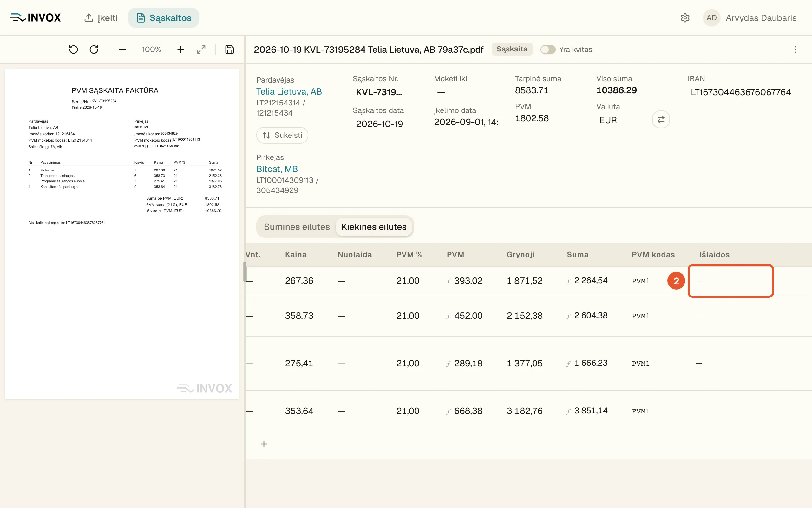Open the Įkelti upload page

click(101, 18)
